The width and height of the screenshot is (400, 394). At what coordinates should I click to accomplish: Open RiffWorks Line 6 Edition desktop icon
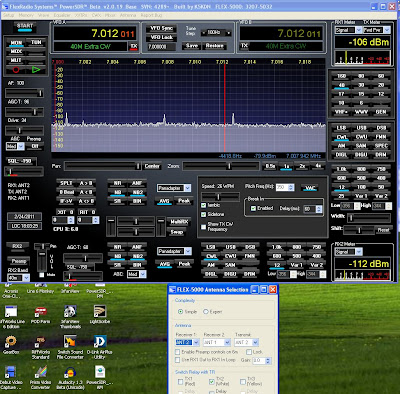pyautogui.click(x=11, y=317)
